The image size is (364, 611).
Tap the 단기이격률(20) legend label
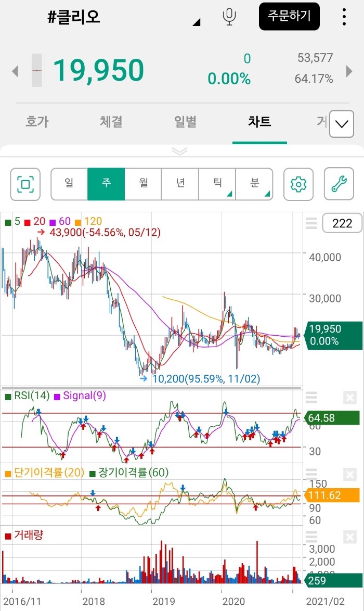pyautogui.click(x=45, y=473)
